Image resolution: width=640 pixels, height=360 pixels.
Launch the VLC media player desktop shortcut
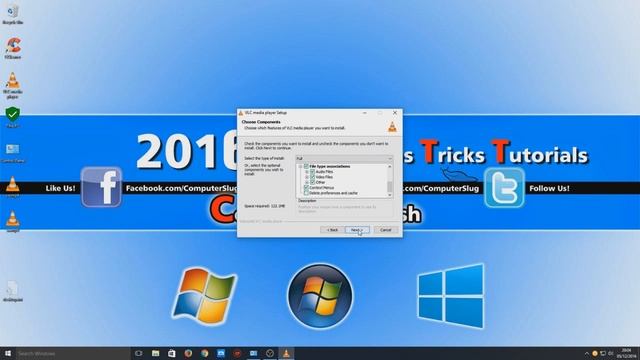coord(13,85)
